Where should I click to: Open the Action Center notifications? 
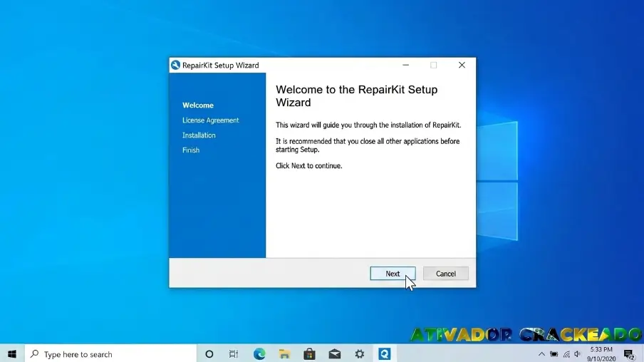629,353
